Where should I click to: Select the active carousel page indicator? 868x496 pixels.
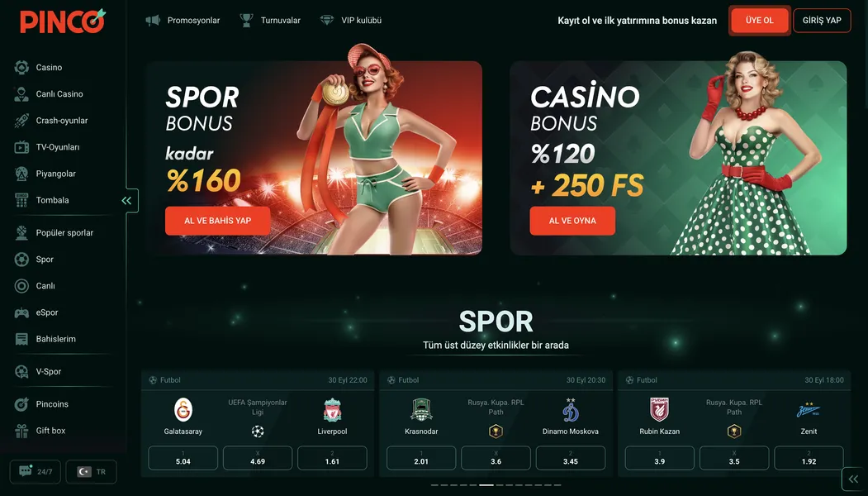[486, 485]
